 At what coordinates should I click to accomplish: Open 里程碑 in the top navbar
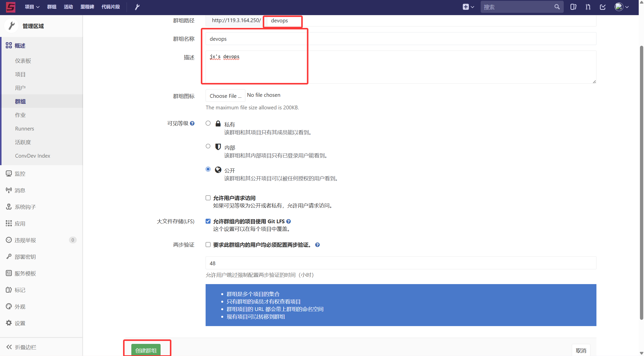tap(87, 7)
